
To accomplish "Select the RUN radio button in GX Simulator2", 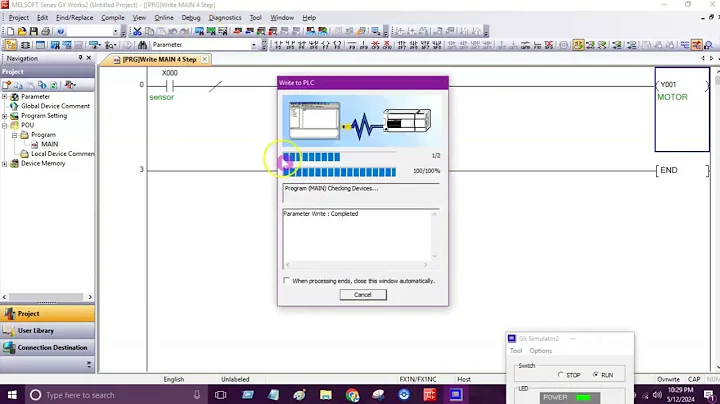I will pyautogui.click(x=596, y=375).
